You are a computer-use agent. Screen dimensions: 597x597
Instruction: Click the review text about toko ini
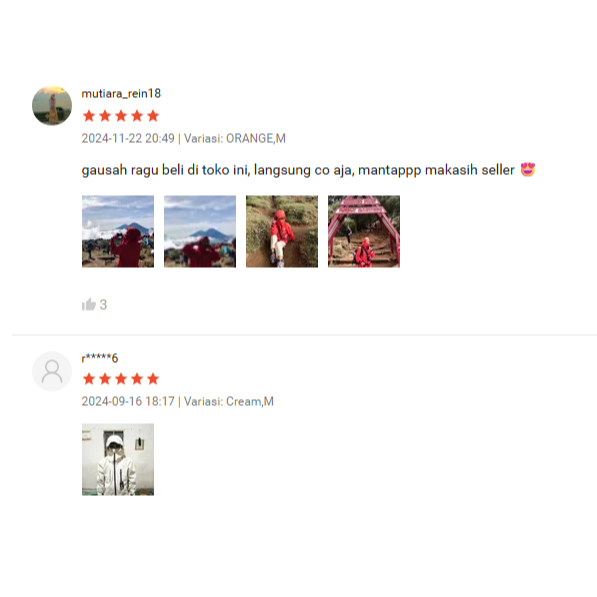[x=298, y=170]
